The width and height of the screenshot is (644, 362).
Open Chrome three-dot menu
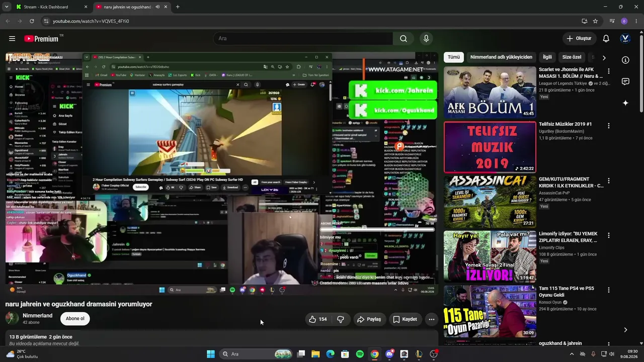pyautogui.click(x=636, y=21)
